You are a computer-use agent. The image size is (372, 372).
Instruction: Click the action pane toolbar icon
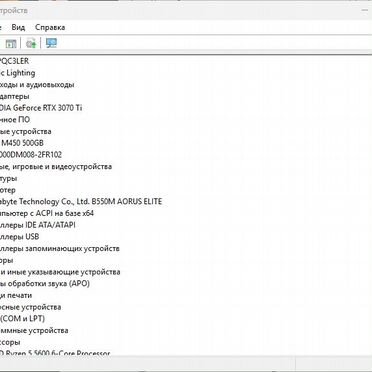[x=11, y=43]
